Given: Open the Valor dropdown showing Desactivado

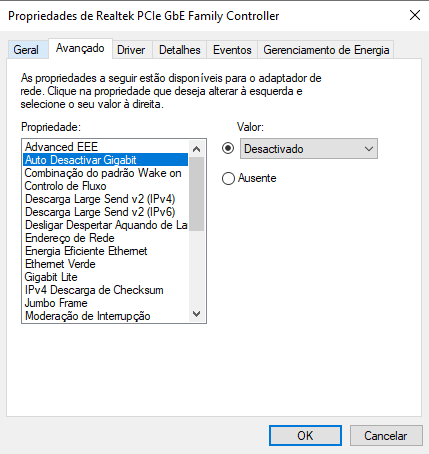Looking at the screenshot, I should point(309,149).
